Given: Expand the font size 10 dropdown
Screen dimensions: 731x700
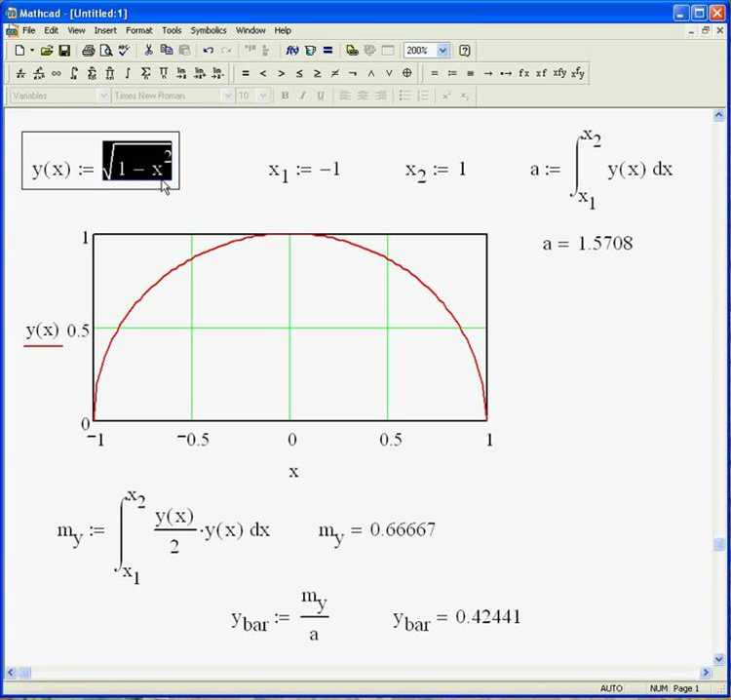Looking at the screenshot, I should pyautogui.click(x=263, y=97).
